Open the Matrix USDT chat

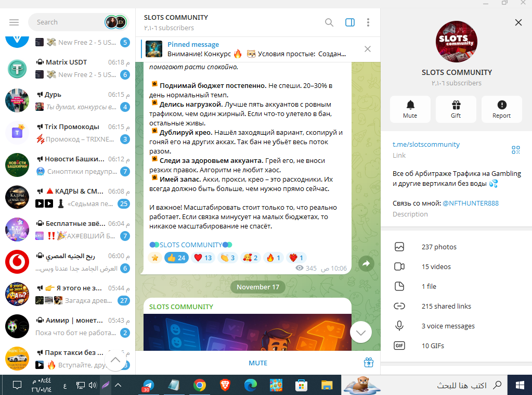[68, 68]
